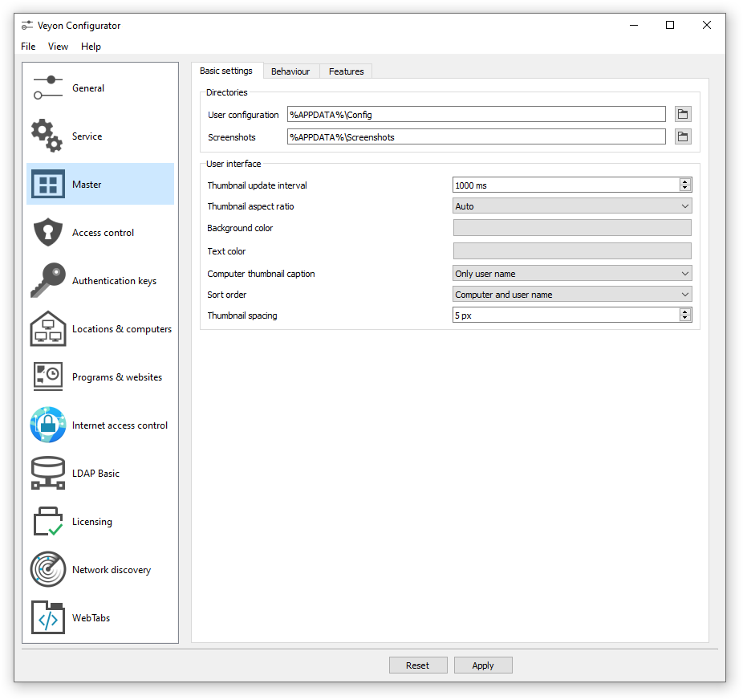Select the Network discovery radar icon
The image size is (743, 700).
[47, 570]
